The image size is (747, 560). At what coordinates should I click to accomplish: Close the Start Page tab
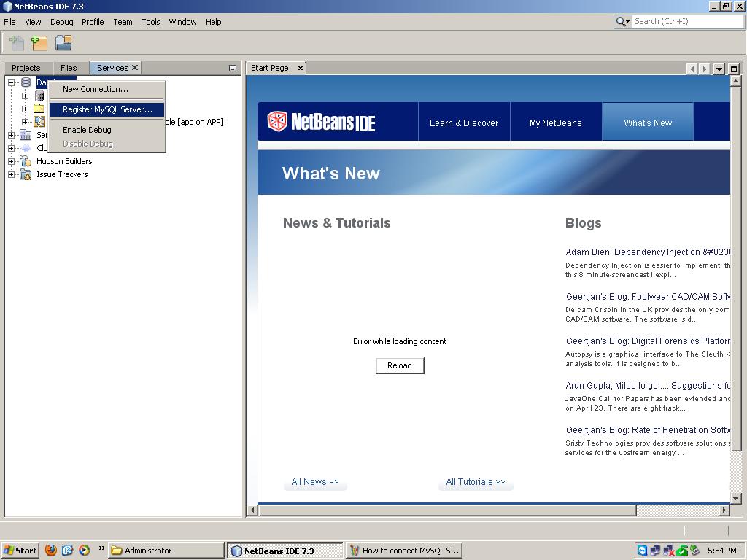click(300, 68)
